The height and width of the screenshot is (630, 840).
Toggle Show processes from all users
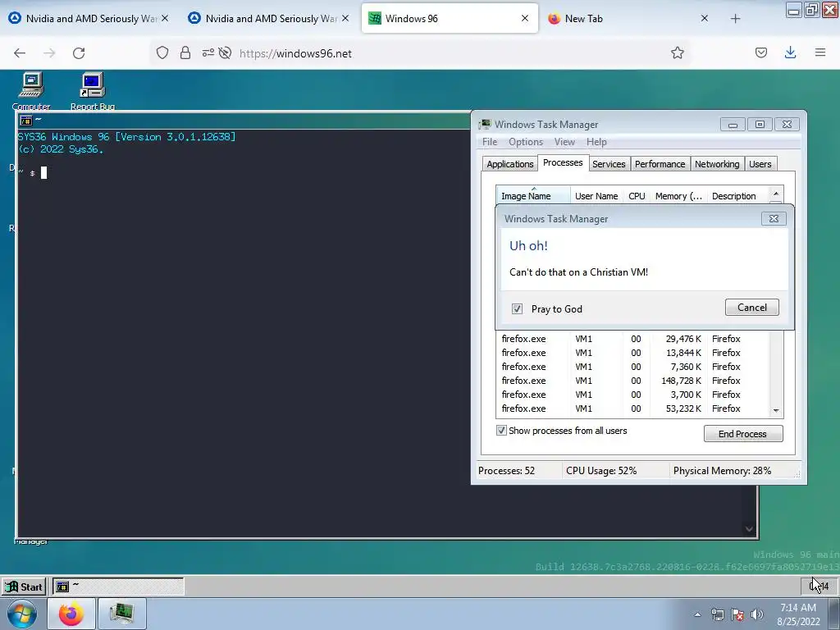point(501,431)
